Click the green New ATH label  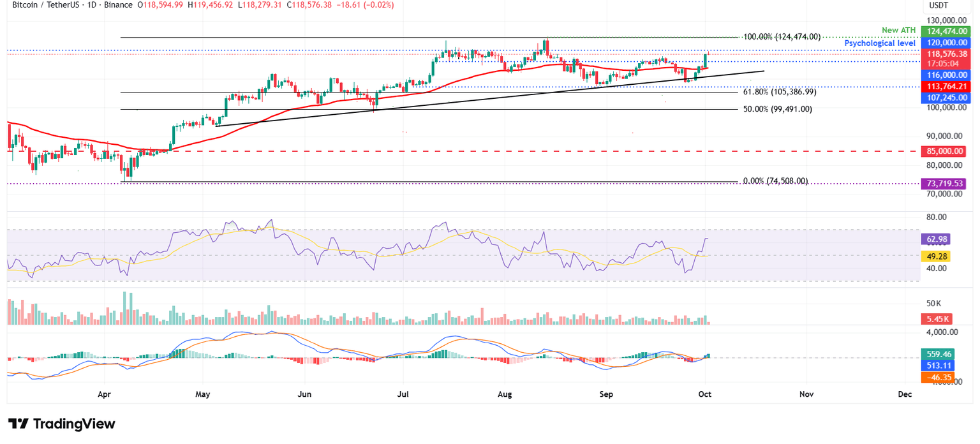(x=898, y=30)
